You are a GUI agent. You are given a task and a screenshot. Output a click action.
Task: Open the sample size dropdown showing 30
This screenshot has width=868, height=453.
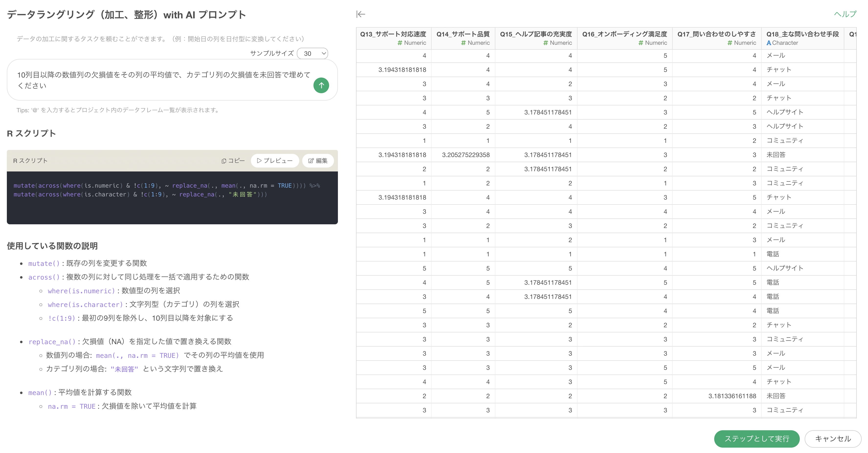click(x=312, y=53)
